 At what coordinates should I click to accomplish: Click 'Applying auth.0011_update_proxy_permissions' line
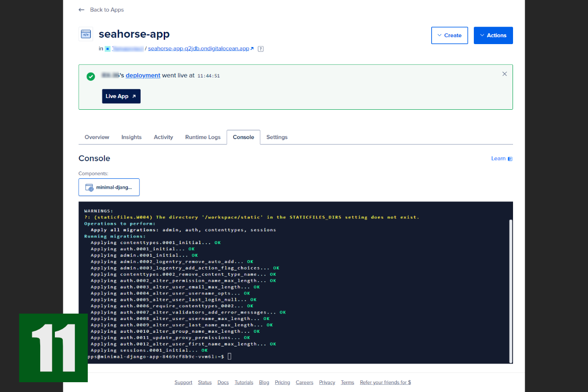click(170, 338)
